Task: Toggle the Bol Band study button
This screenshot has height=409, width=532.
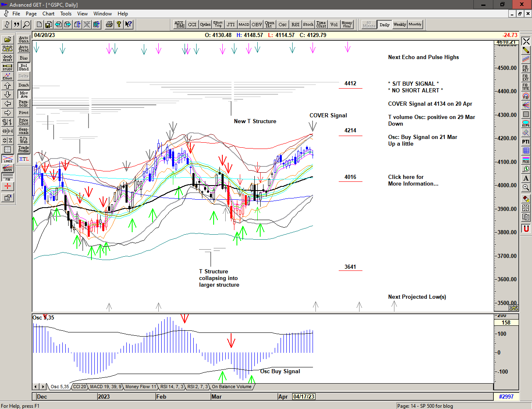Action: pos(24,67)
